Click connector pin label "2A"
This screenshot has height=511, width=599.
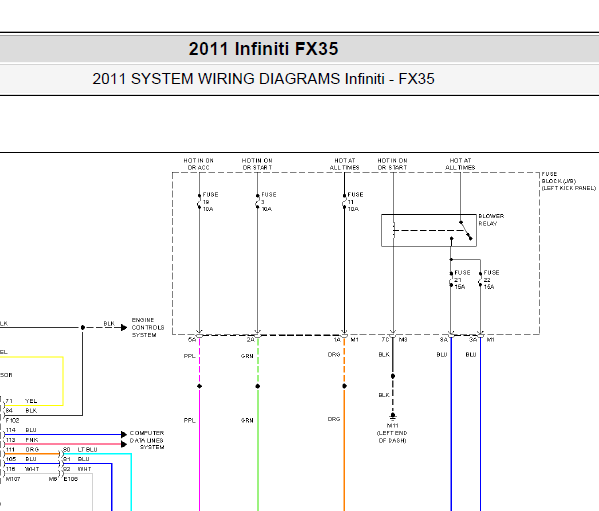click(x=250, y=340)
